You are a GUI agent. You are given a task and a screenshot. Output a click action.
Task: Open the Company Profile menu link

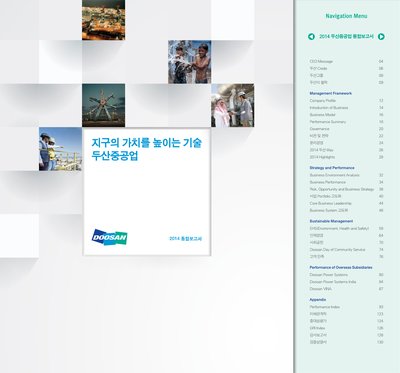pos(322,100)
